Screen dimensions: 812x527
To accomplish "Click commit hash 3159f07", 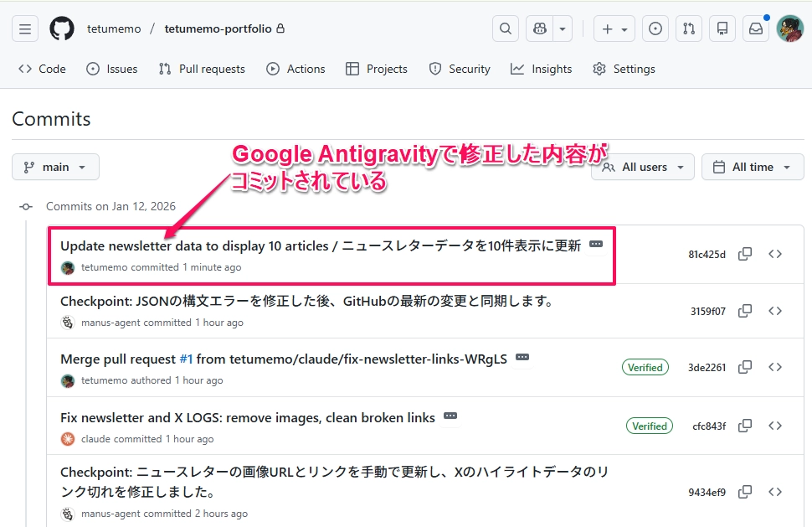I will click(x=708, y=312).
